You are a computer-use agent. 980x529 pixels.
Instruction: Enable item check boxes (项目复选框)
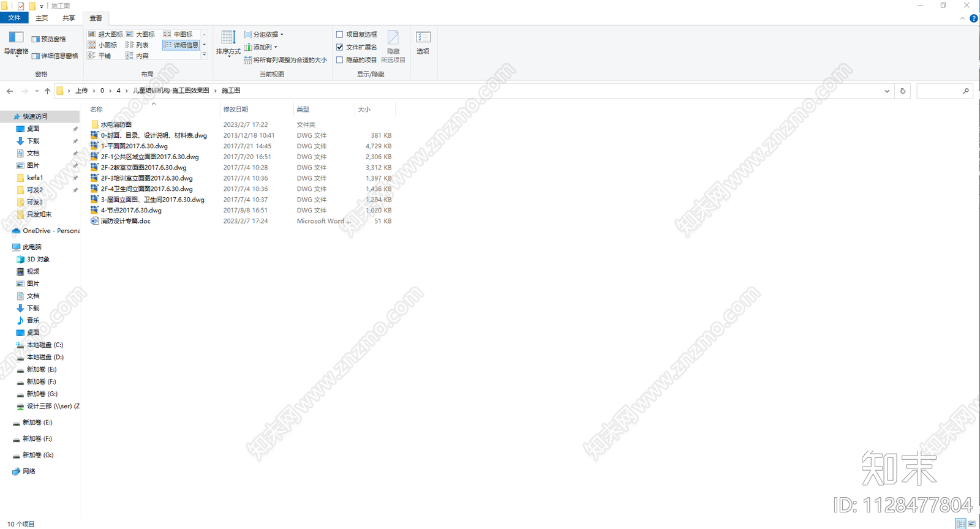[x=356, y=34]
